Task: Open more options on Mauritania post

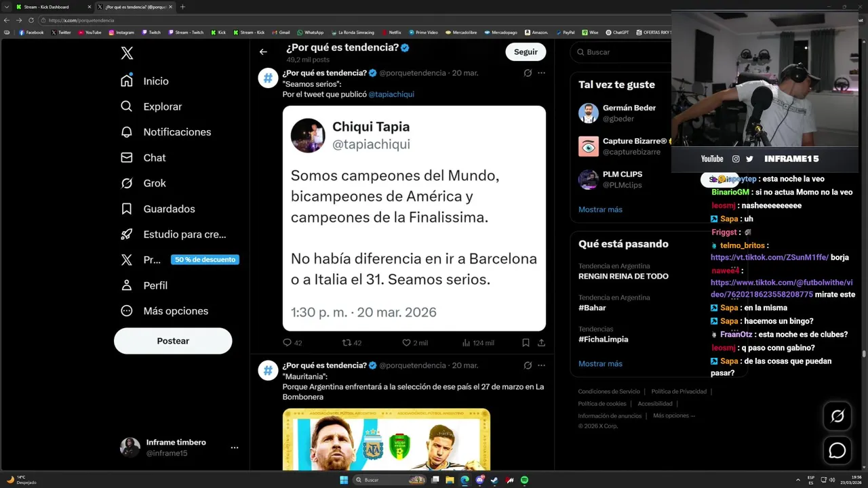Action: pos(541,365)
